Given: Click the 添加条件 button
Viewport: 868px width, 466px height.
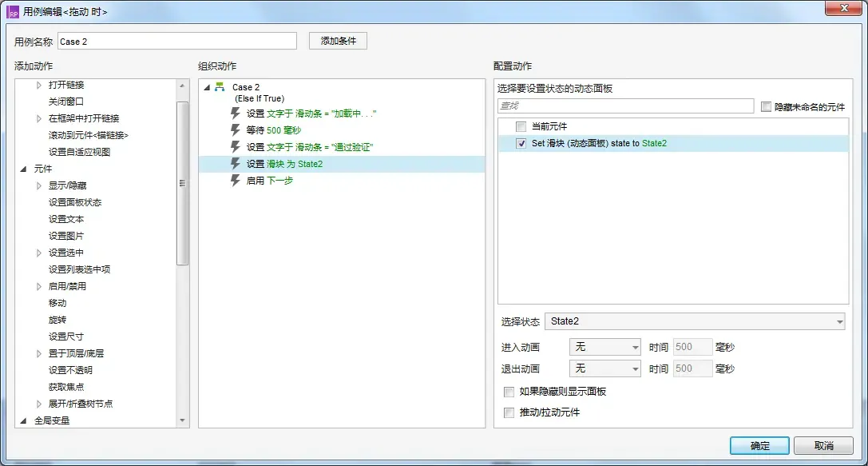Looking at the screenshot, I should pyautogui.click(x=338, y=41).
